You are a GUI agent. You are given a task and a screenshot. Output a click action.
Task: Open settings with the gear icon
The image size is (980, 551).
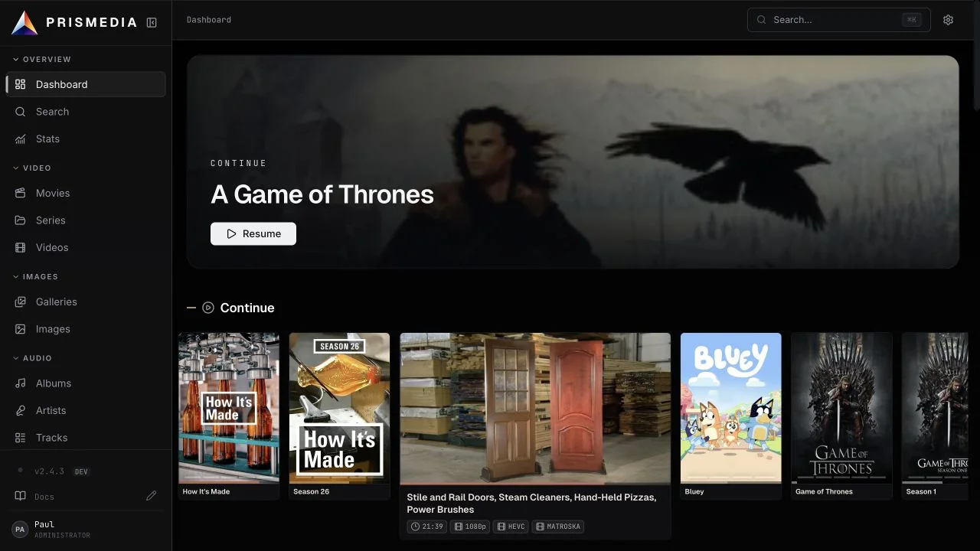[x=949, y=20]
